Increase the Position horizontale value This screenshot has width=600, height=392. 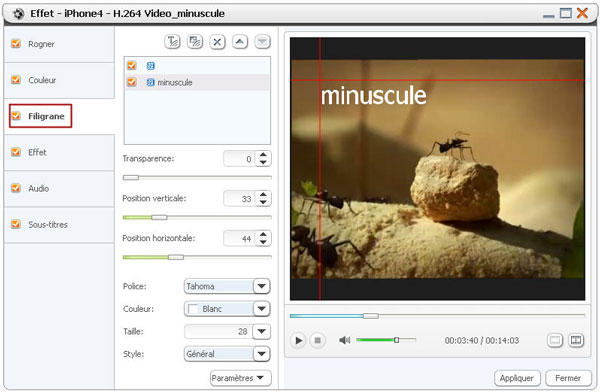point(263,234)
